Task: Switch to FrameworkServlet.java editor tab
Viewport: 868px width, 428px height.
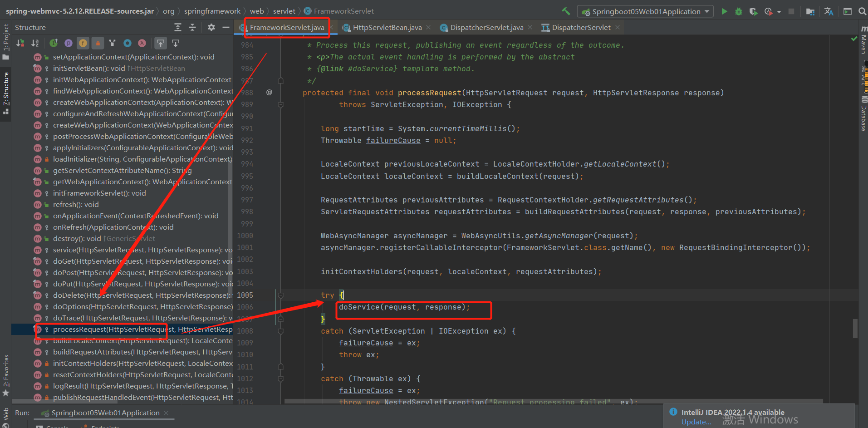Action: tap(287, 28)
